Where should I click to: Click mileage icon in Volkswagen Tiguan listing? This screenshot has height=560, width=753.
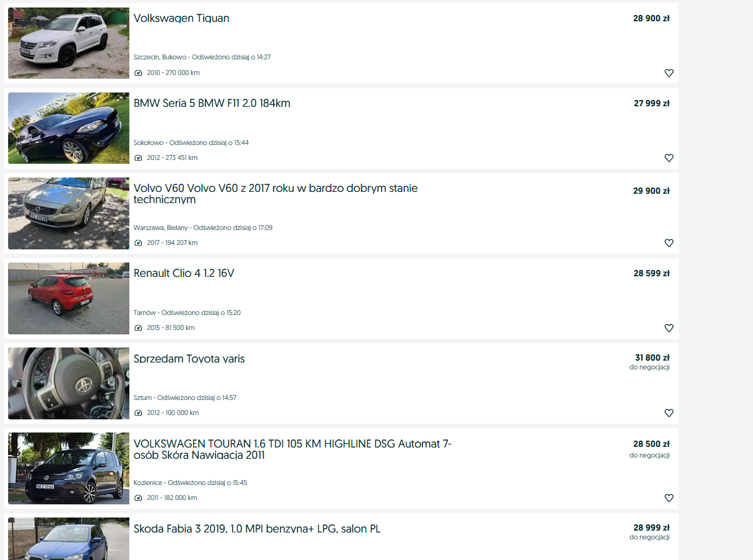138,73
